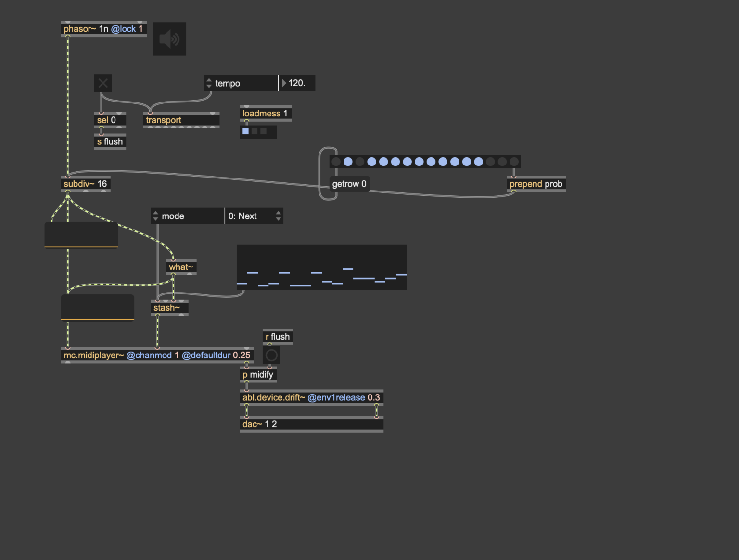Select the mc.midiplayer~ object
Screen dimensions: 739x560
pos(157,355)
